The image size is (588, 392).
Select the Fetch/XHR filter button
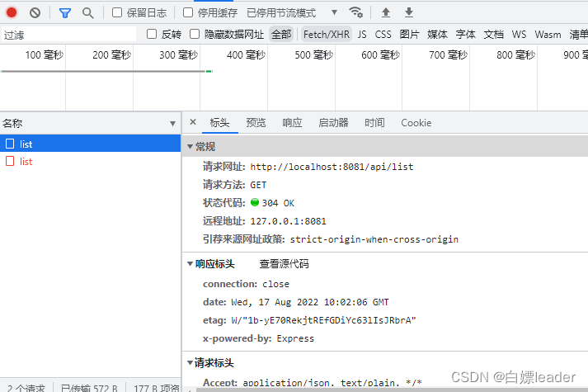(326, 34)
